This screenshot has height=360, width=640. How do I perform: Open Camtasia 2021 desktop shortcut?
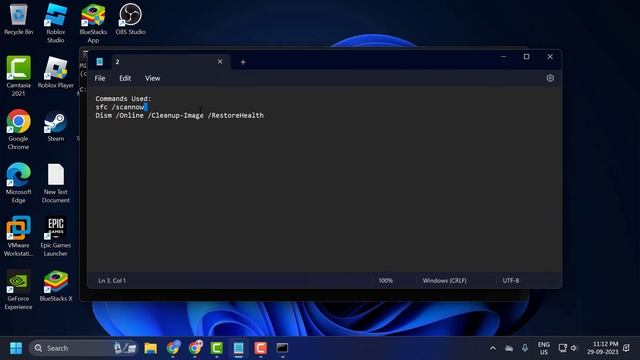(18, 76)
